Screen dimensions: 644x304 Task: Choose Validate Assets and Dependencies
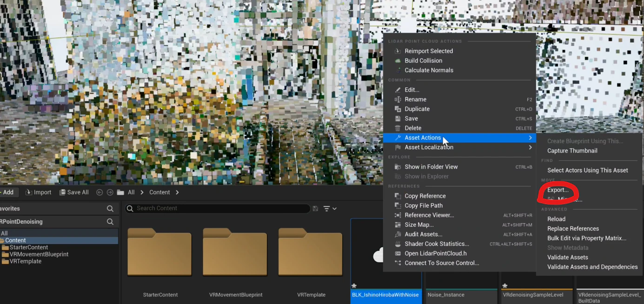coord(592,267)
